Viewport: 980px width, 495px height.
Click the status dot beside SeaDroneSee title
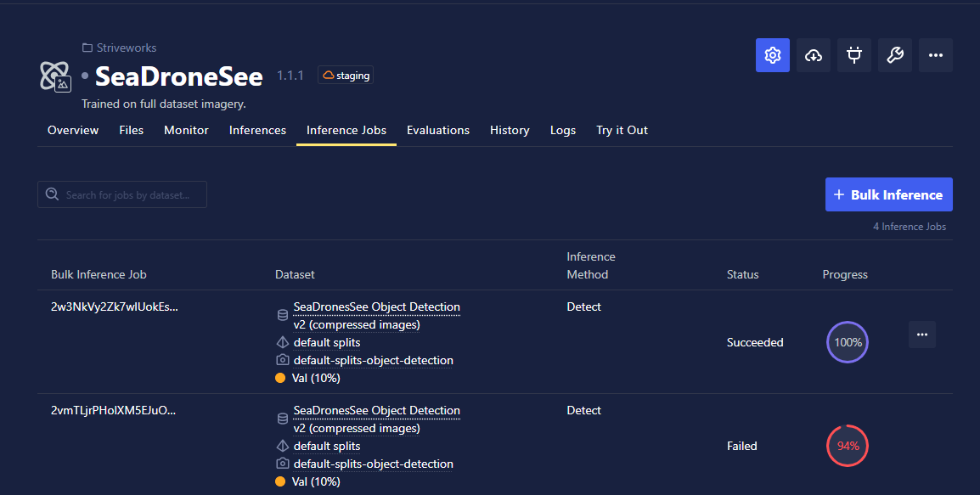coord(85,76)
